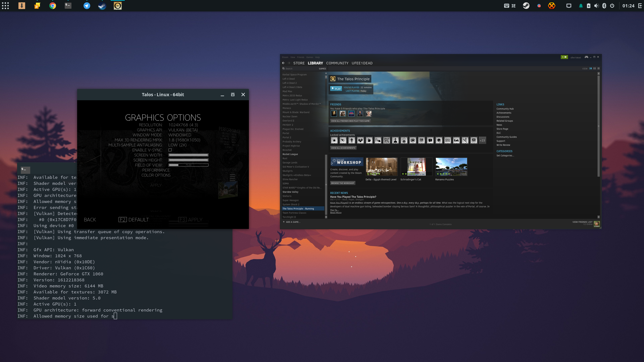Open Telegram from the top panel
Viewport: 644px width, 362px height.
pos(87,6)
